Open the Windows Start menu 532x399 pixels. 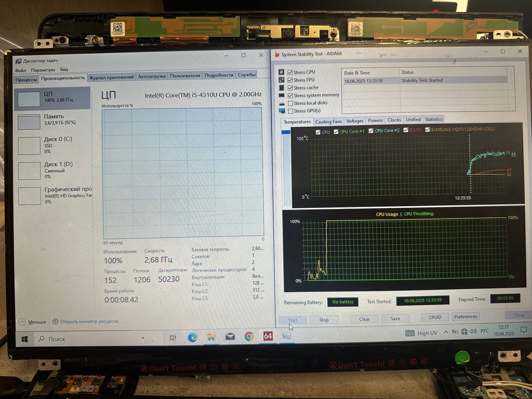(x=25, y=339)
